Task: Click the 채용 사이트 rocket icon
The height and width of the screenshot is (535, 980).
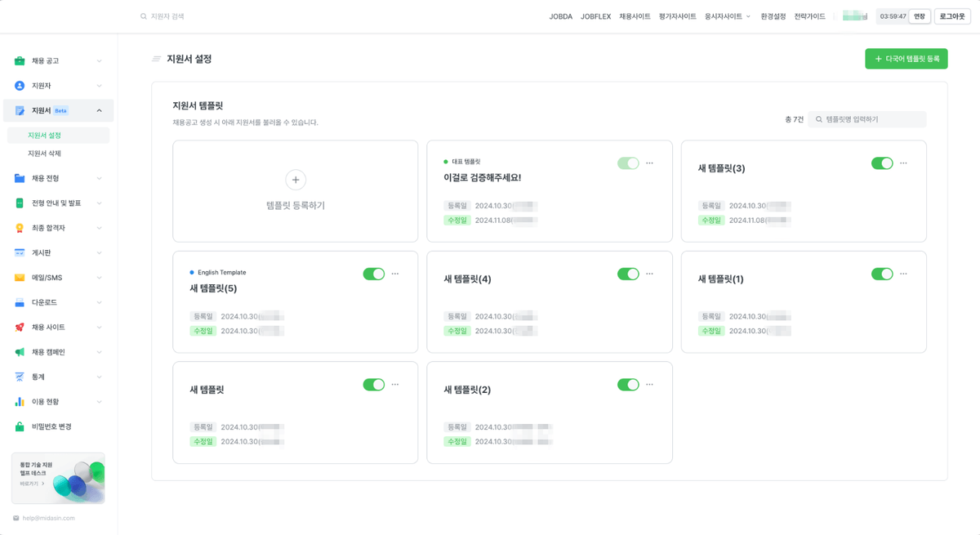Action: point(20,328)
